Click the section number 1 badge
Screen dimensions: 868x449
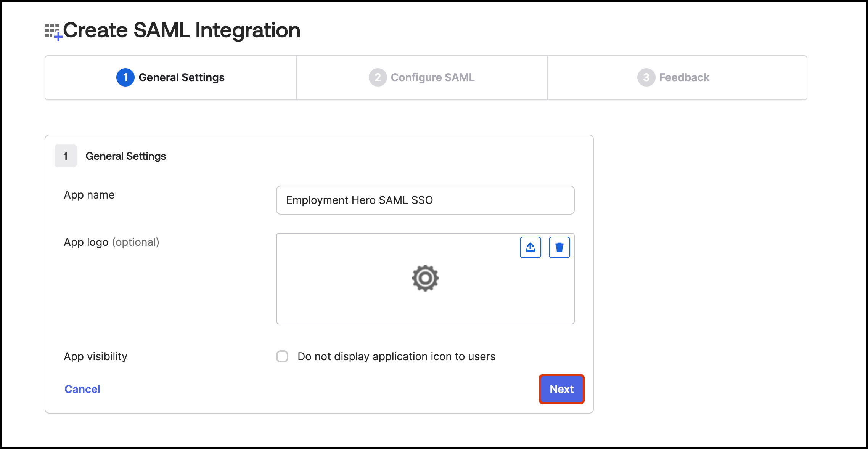tap(66, 156)
